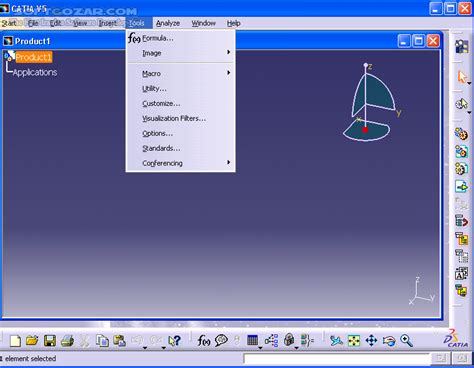
Task: Open the dropdown arrow beside Undo
Action: coord(145,348)
